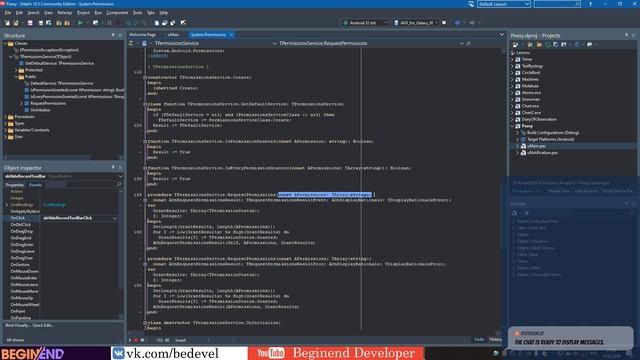Open the TPermissionsService class combo box

(x=275, y=43)
